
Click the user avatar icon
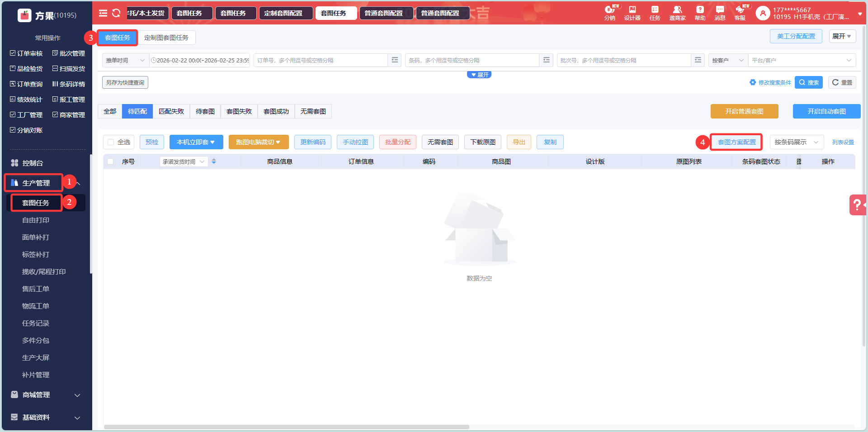(763, 13)
